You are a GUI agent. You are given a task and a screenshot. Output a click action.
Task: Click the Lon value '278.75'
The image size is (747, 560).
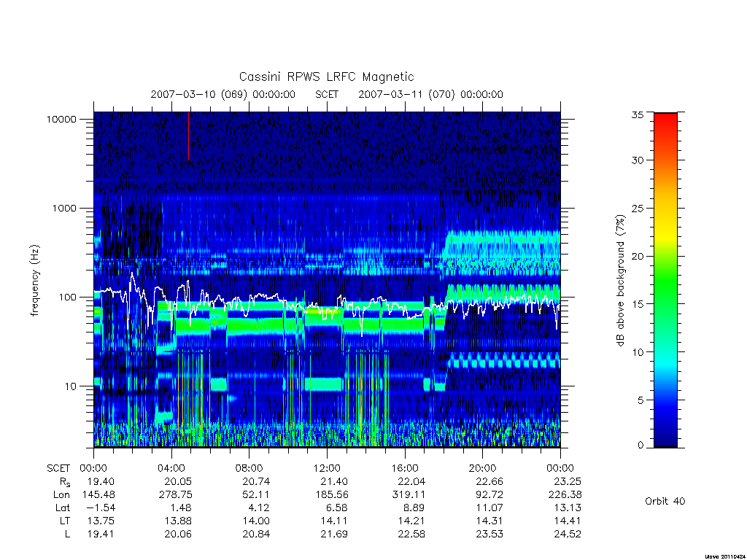176,495
